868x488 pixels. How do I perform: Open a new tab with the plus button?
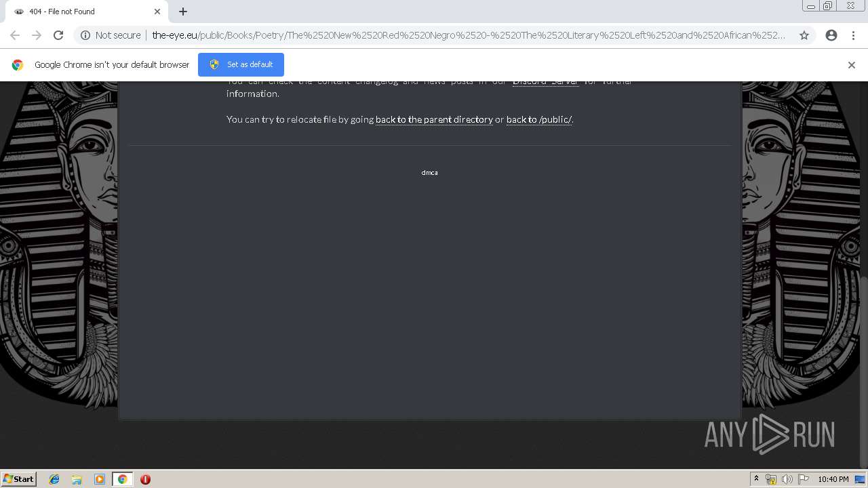183,12
